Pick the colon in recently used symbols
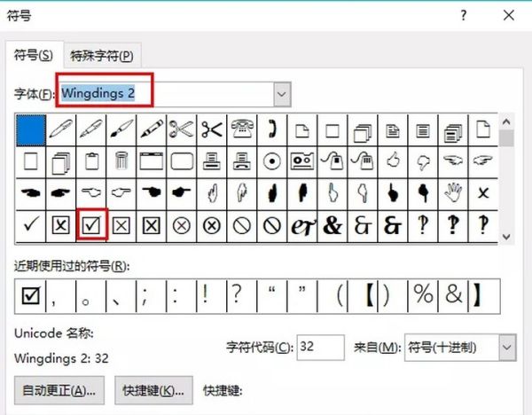Screen dimensions: 532x415 click(x=182, y=296)
